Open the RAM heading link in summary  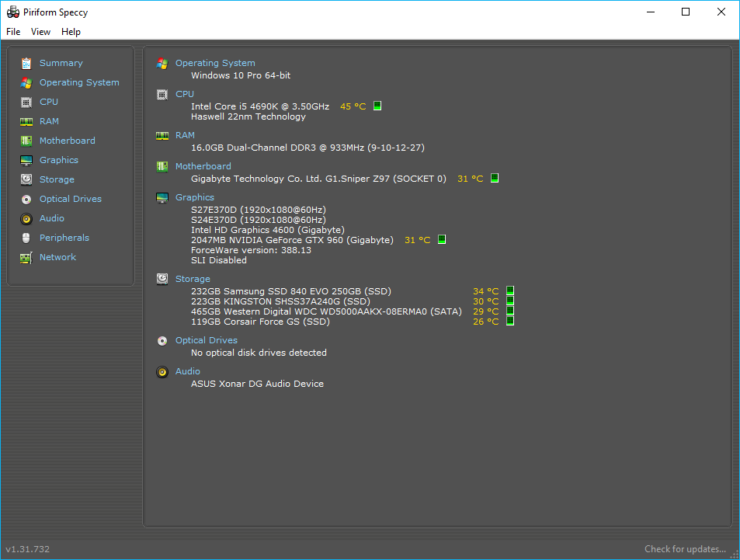click(x=185, y=135)
